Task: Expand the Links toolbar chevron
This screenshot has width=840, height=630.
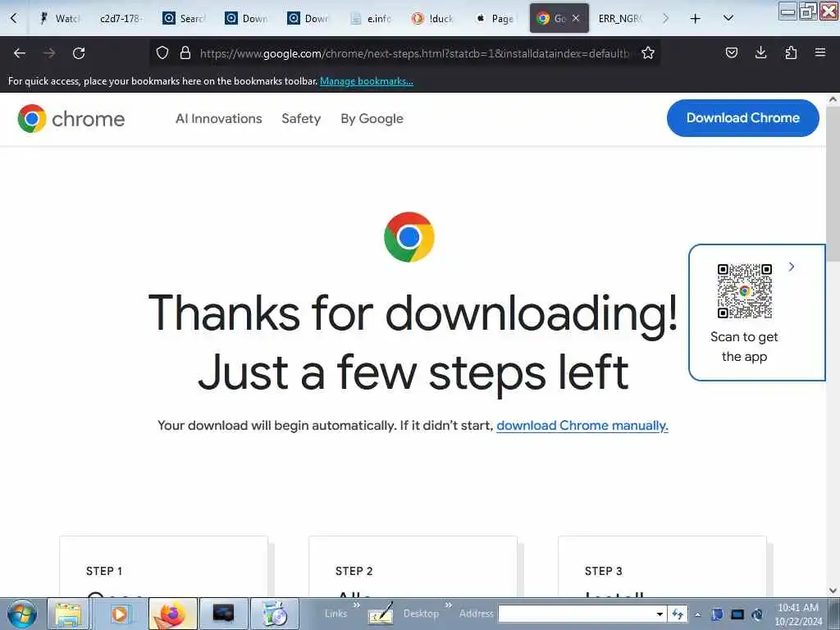Action: 357,605
